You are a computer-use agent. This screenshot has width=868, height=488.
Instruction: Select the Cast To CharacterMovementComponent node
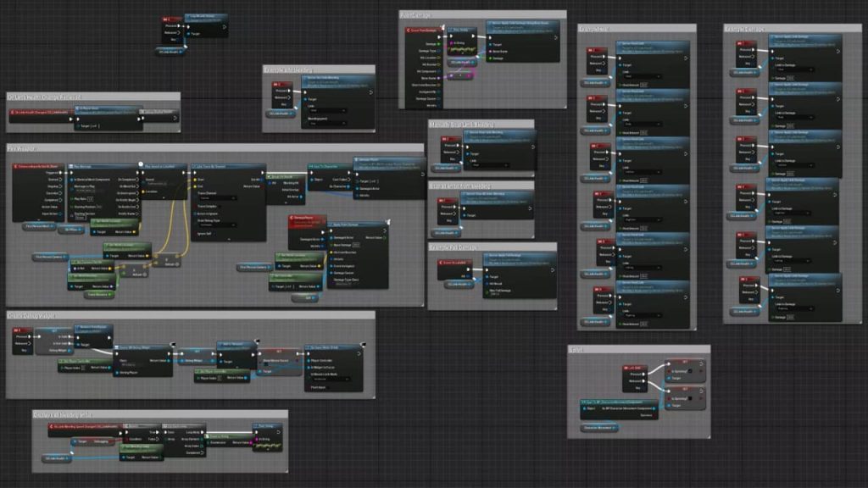[x=619, y=409]
